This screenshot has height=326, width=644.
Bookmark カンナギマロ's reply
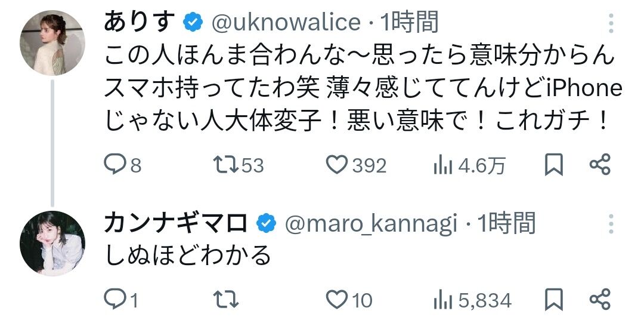pyautogui.click(x=554, y=299)
